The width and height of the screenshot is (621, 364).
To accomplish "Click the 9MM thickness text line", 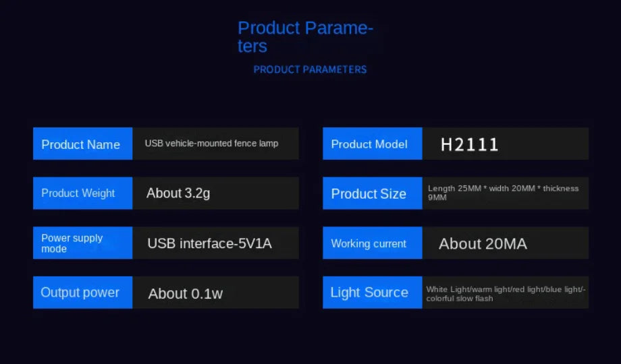I will point(437,197).
